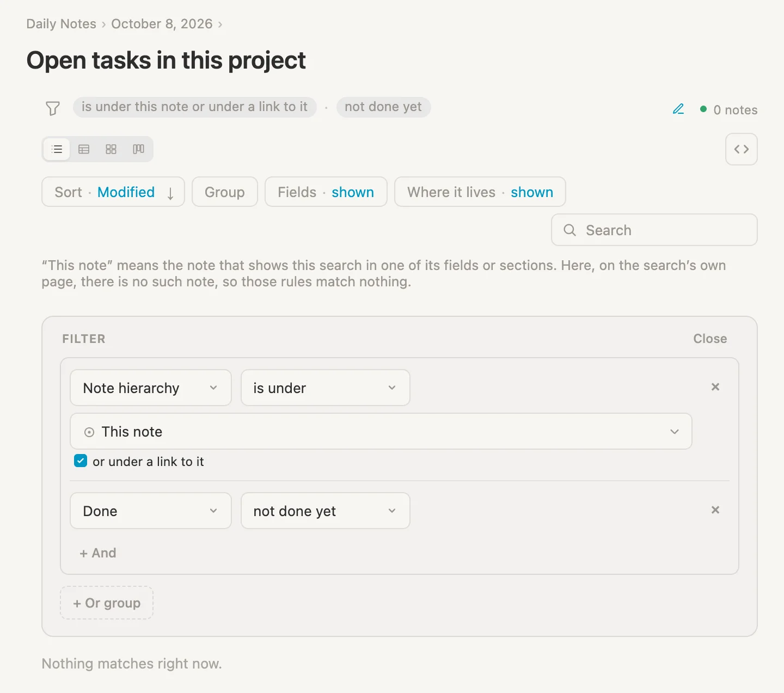
Task: Toggle Fields shown button
Action: click(x=326, y=192)
